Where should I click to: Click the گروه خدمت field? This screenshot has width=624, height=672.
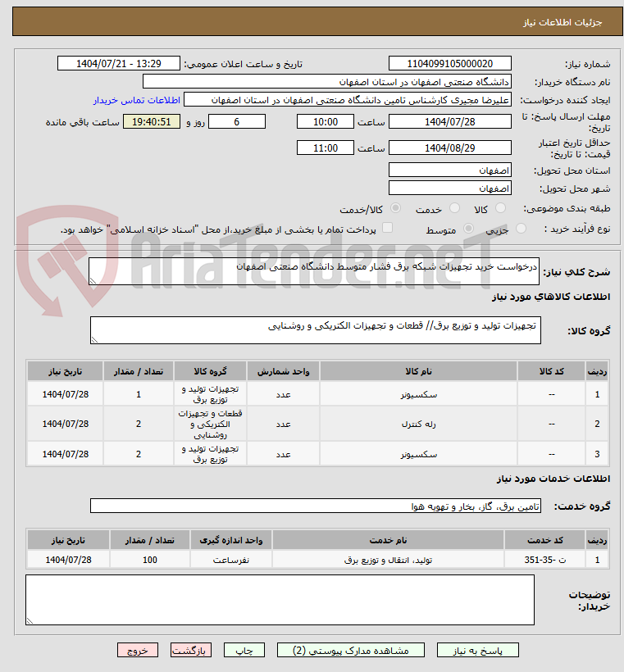[x=315, y=506]
